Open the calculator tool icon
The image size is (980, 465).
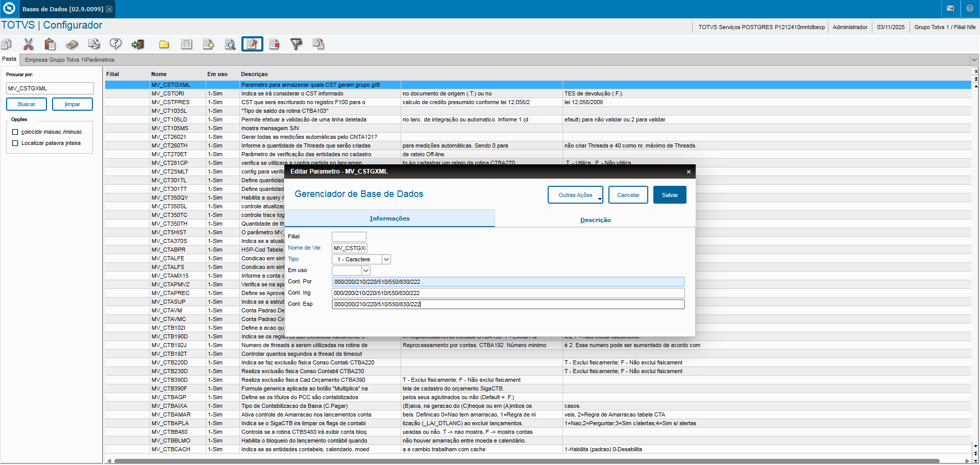pos(72,44)
